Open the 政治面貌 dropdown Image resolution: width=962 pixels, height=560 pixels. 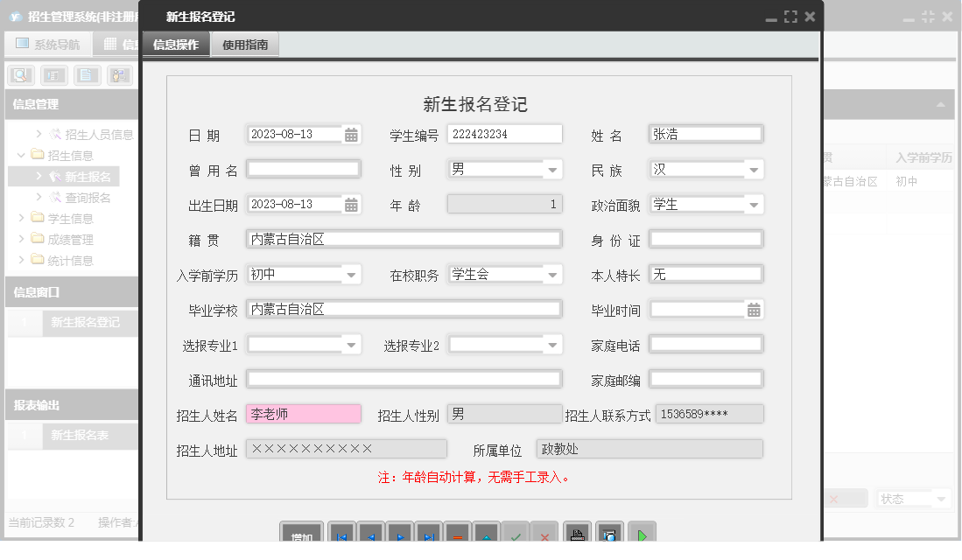pos(754,204)
